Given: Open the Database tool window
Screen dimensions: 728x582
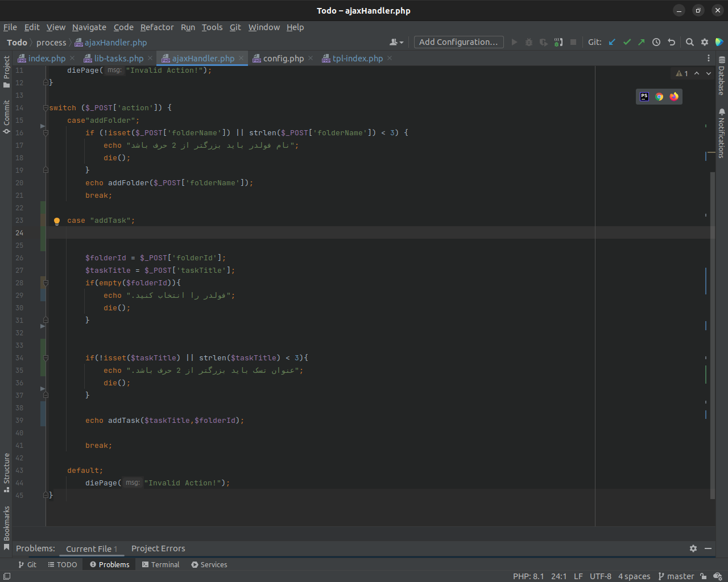Looking at the screenshot, I should coord(722,76).
